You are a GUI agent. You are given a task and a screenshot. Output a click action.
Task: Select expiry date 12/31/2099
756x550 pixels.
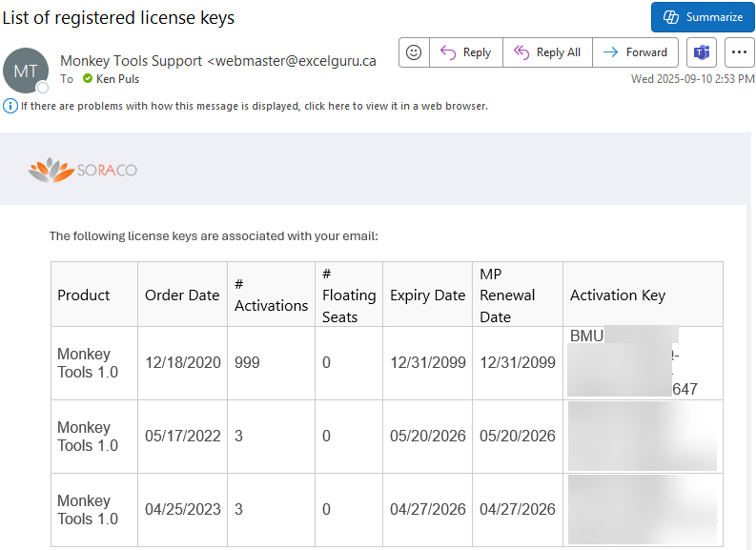428,362
